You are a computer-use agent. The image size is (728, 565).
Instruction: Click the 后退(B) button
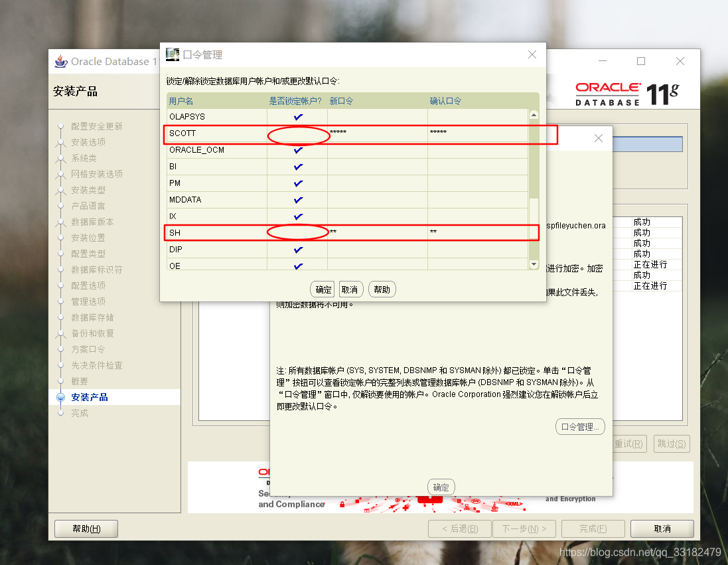460,528
